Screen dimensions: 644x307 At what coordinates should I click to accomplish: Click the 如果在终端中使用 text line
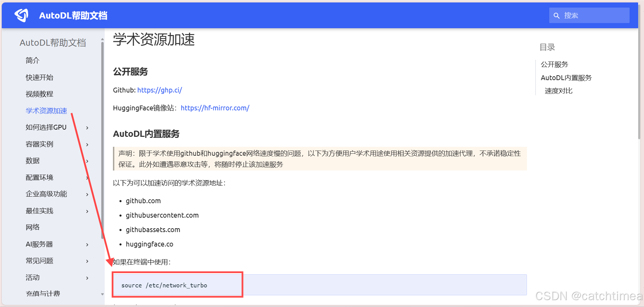pos(142,262)
